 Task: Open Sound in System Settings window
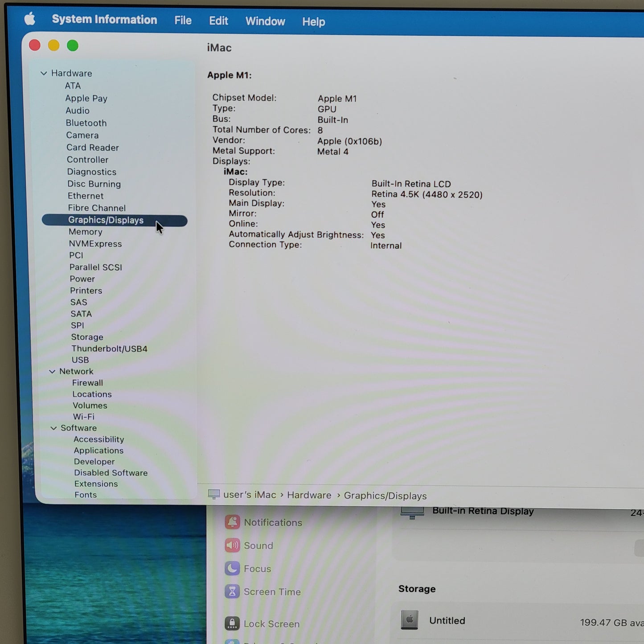point(249,546)
